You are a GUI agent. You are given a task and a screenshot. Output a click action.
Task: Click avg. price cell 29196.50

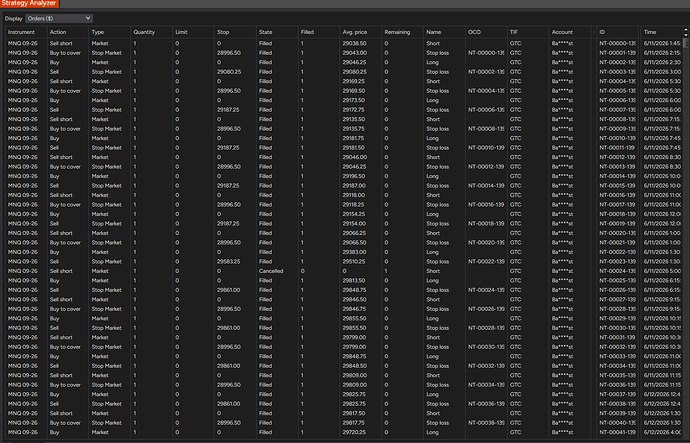click(x=355, y=176)
